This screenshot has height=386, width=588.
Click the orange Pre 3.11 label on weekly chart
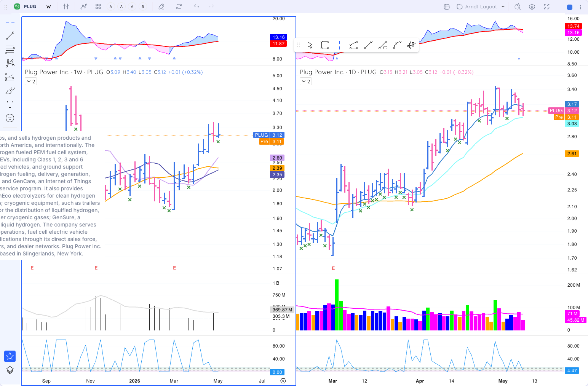[x=272, y=142]
